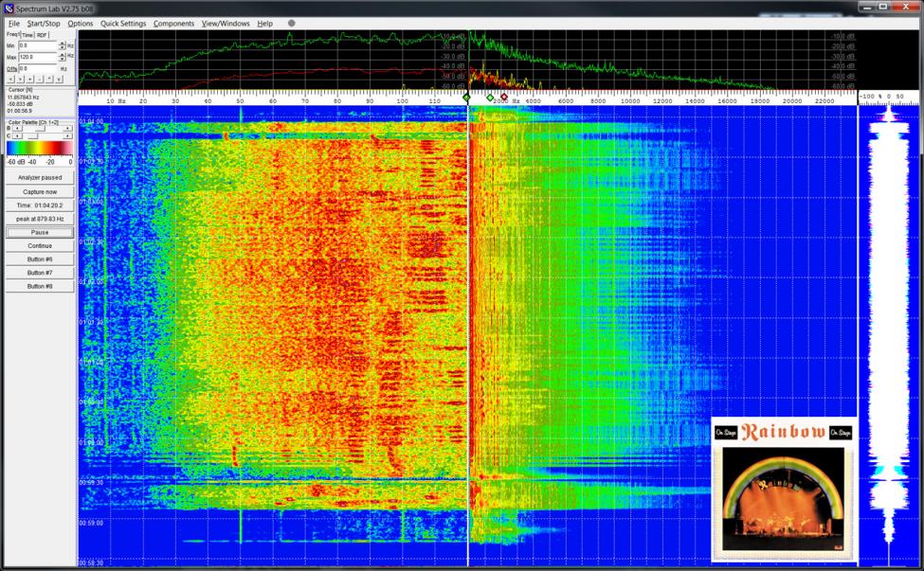Click the Time 01:04:20.2 button

pyautogui.click(x=40, y=205)
